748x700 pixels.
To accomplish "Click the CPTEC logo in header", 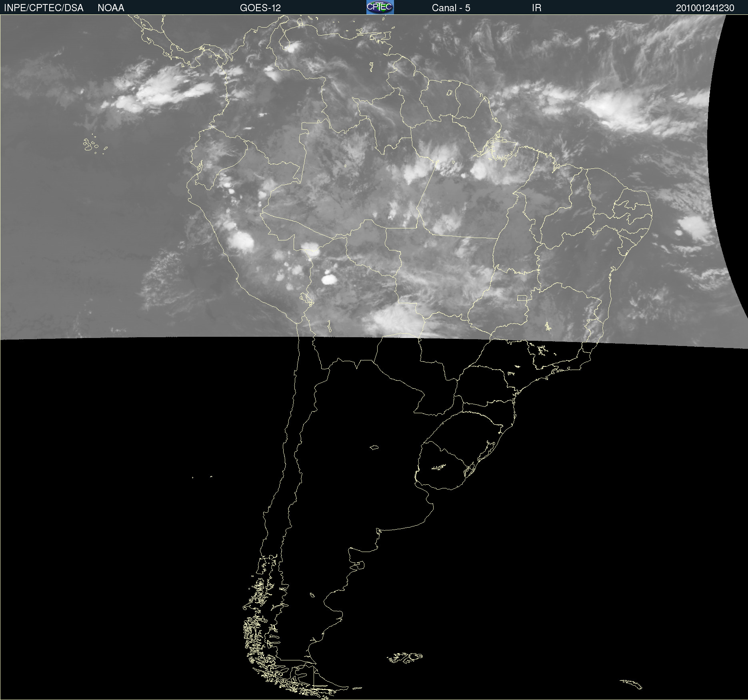I will (x=380, y=7).
